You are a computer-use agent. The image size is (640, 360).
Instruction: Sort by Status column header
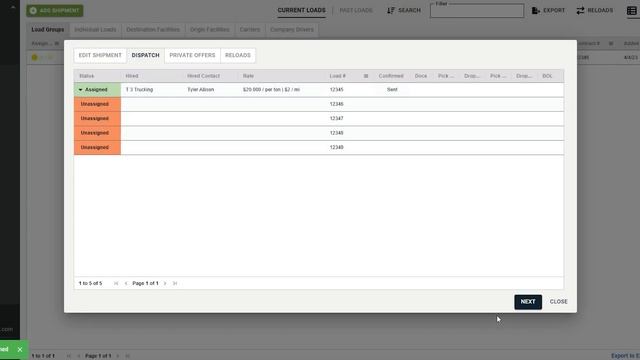[87, 76]
